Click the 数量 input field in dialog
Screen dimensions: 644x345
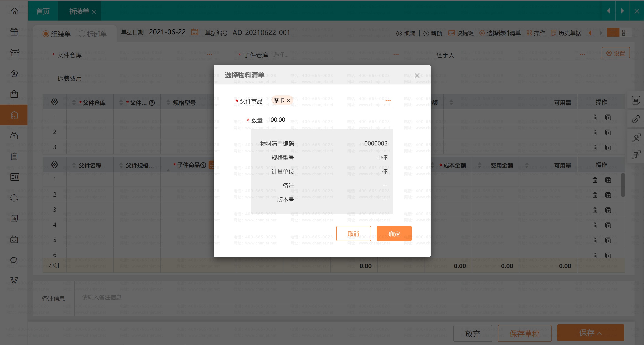click(330, 120)
